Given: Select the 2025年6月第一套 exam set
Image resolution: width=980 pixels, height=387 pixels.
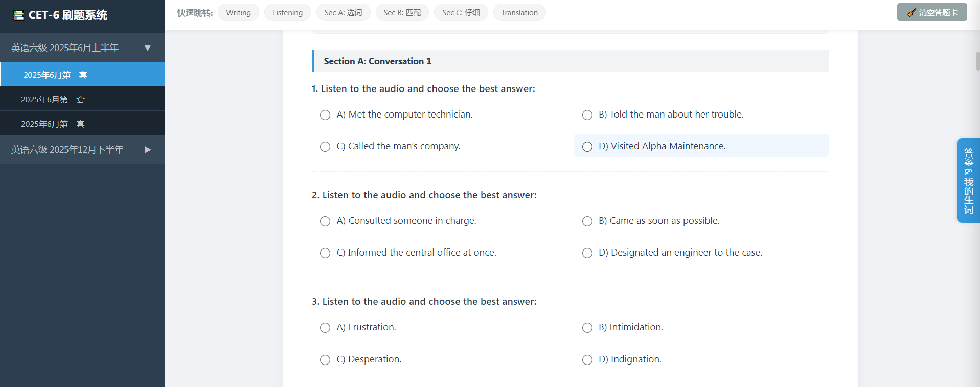Looking at the screenshot, I should point(55,75).
